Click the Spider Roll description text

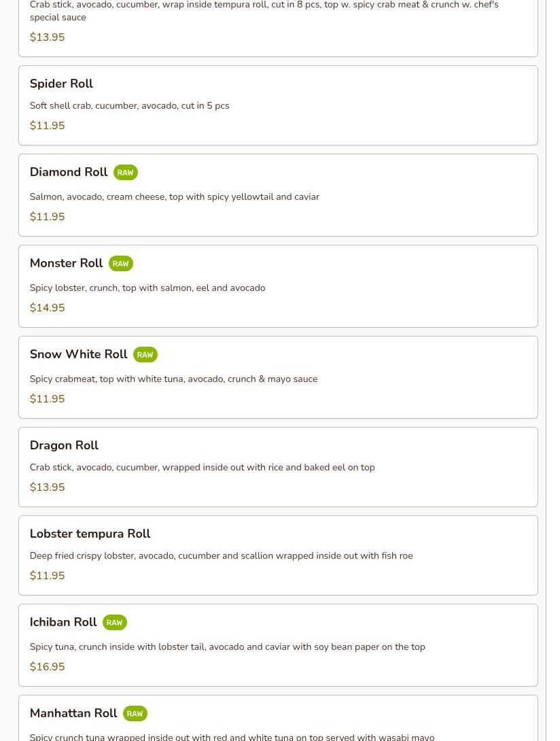coord(129,106)
